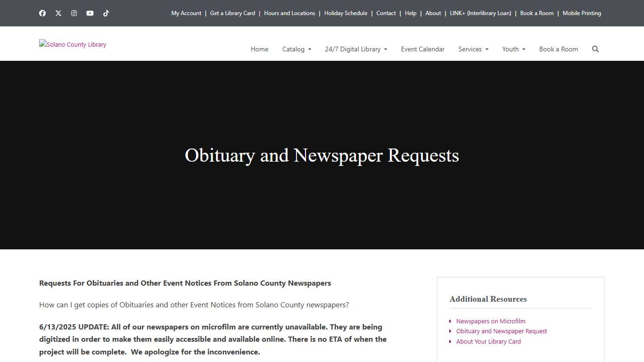The height and width of the screenshot is (362, 644).
Task: Open the Holiday Schedule page
Action: (x=346, y=13)
